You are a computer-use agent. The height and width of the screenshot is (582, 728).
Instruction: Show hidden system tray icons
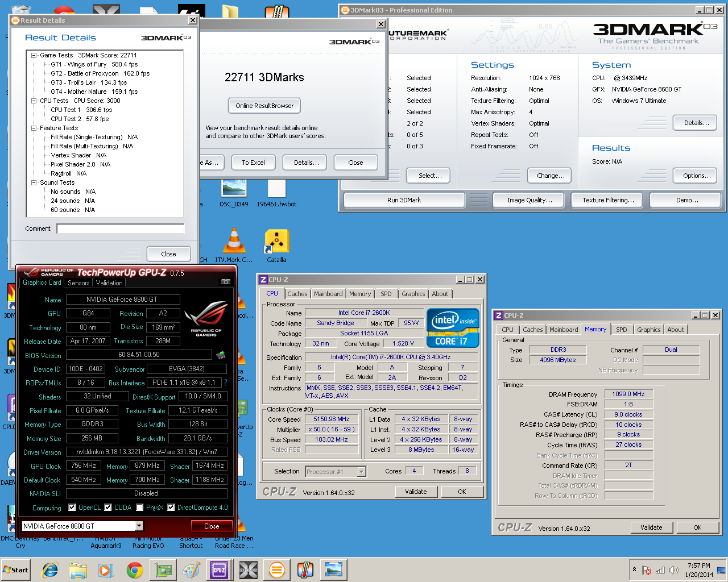pyautogui.click(x=634, y=569)
